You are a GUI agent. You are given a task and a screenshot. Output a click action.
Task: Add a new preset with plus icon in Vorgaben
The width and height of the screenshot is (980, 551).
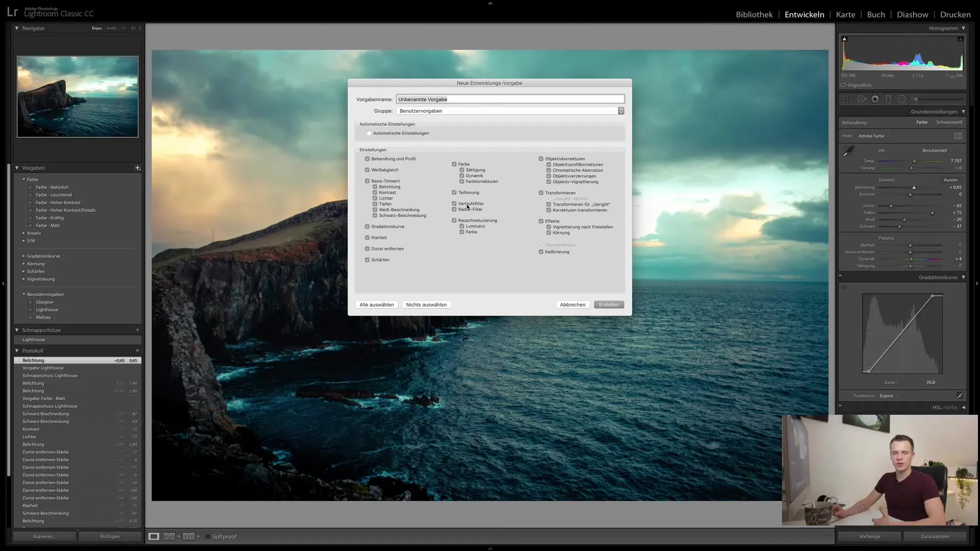(137, 168)
